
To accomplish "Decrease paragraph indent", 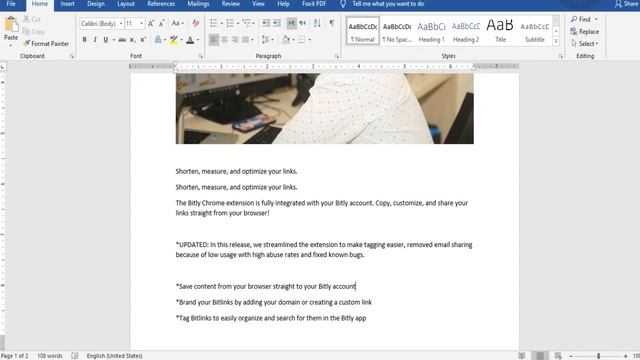I will point(266,23).
